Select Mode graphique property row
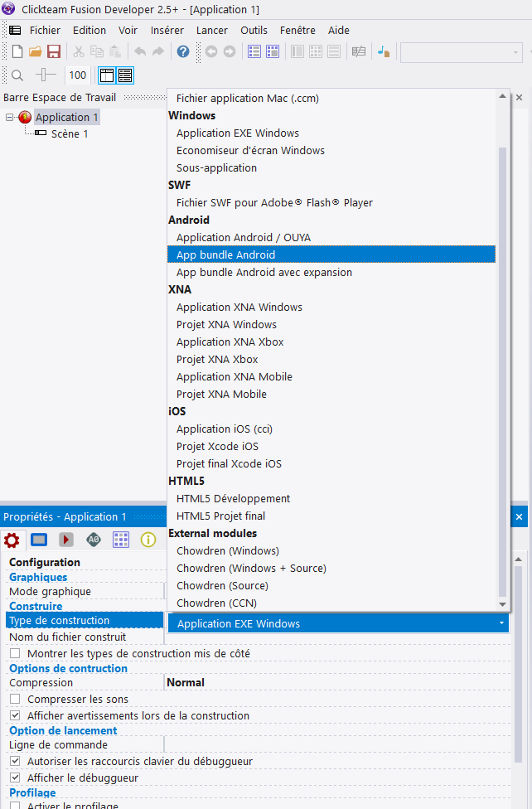Screen dimensions: 532x809 [x=85, y=592]
